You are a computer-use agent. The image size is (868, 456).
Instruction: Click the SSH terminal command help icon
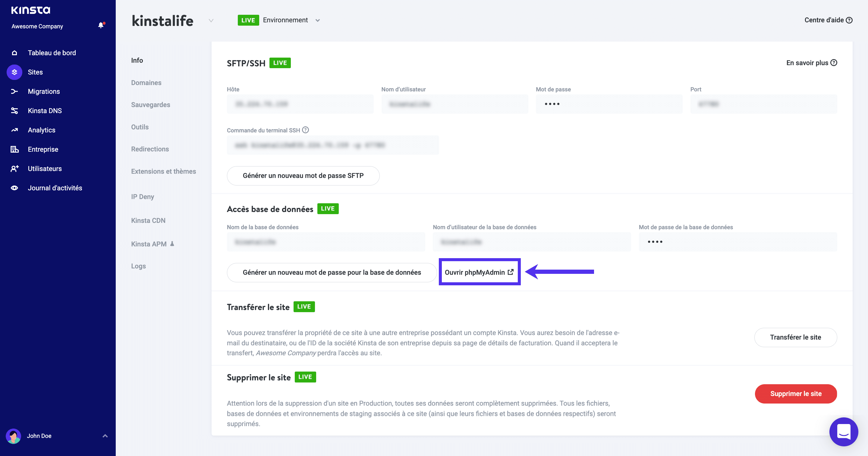click(x=305, y=130)
